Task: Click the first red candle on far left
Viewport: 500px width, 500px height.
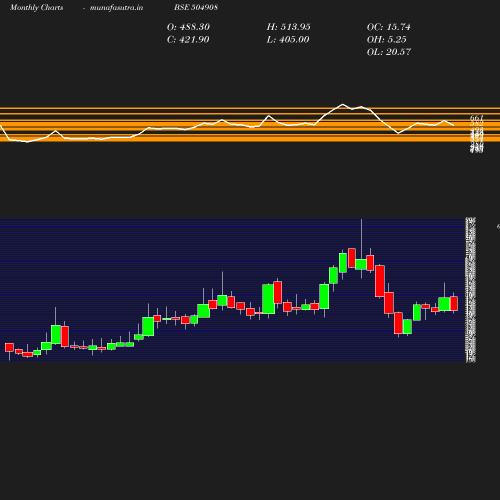Action: click(x=9, y=347)
